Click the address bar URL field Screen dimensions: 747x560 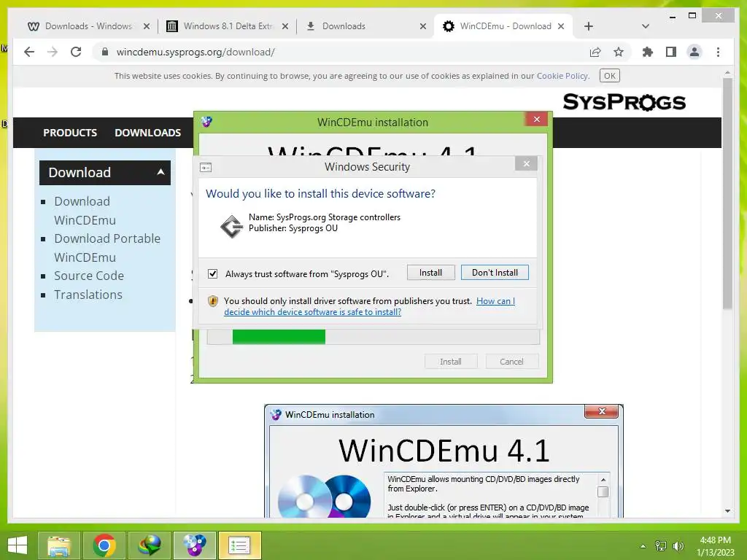point(343,52)
